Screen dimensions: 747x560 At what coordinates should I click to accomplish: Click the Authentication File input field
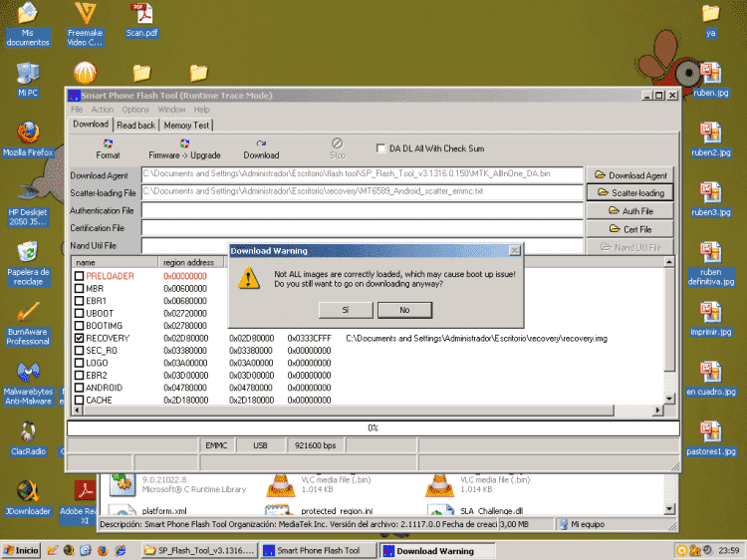pyautogui.click(x=363, y=210)
